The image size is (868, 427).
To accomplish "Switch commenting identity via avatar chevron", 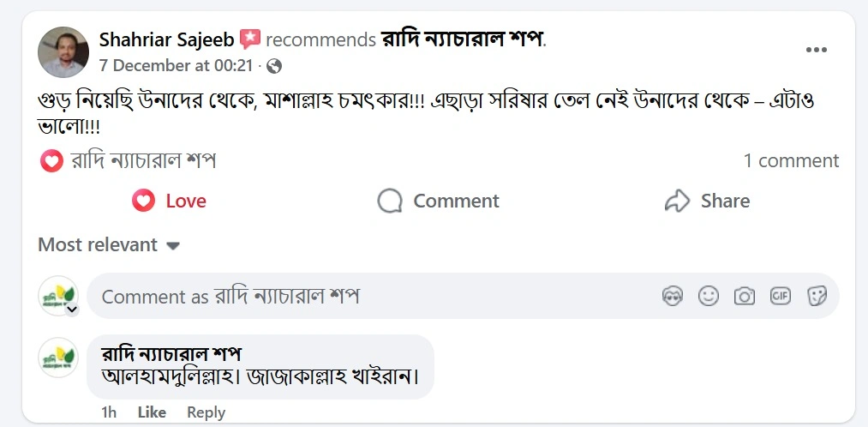I will 72,310.
